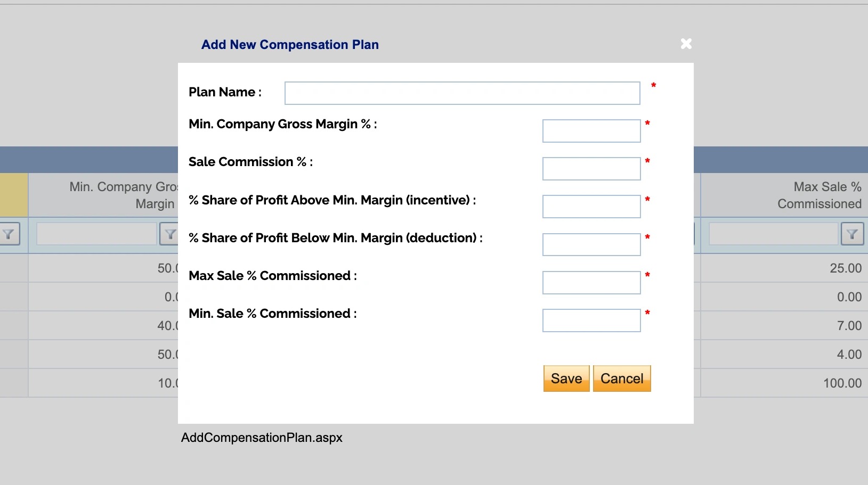Cancel adding the compensation plan
The width and height of the screenshot is (868, 485).
[622, 379]
